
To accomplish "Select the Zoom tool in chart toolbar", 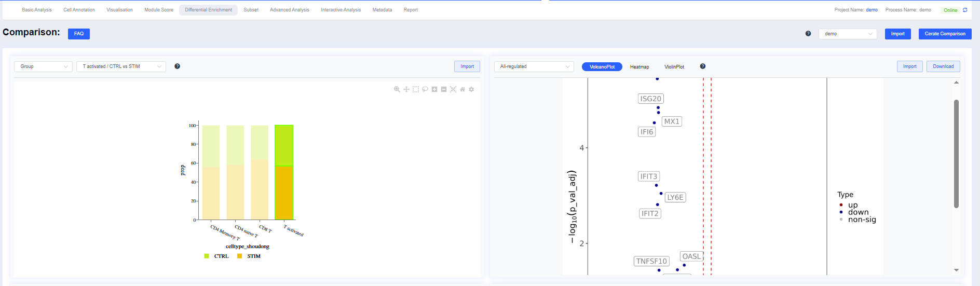I will point(397,89).
